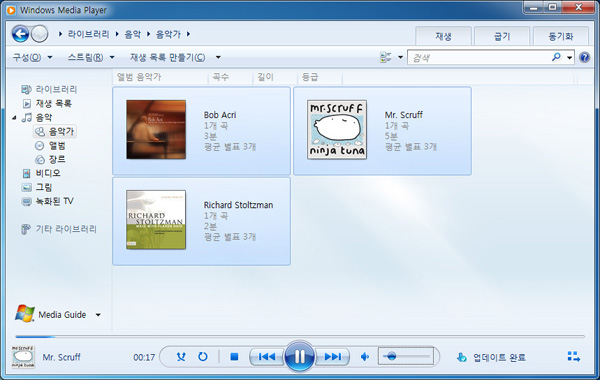The height and width of the screenshot is (380, 600).
Task: Expand the arrow beside 재생 목록 만들기
Action: click(x=218, y=57)
